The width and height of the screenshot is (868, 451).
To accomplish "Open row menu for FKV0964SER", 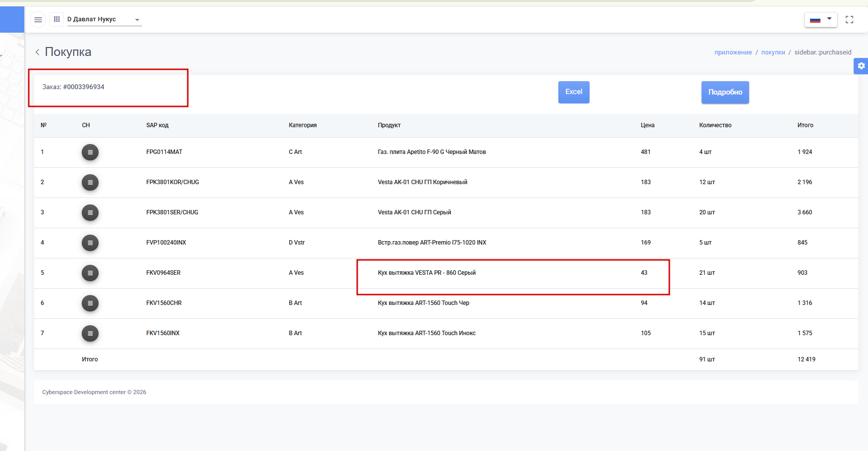I will (90, 273).
